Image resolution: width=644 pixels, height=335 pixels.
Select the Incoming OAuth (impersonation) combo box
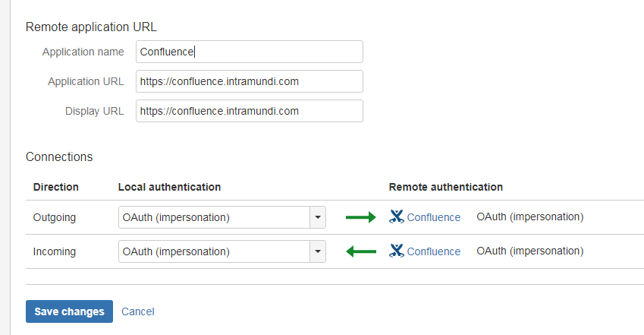pyautogui.click(x=221, y=251)
